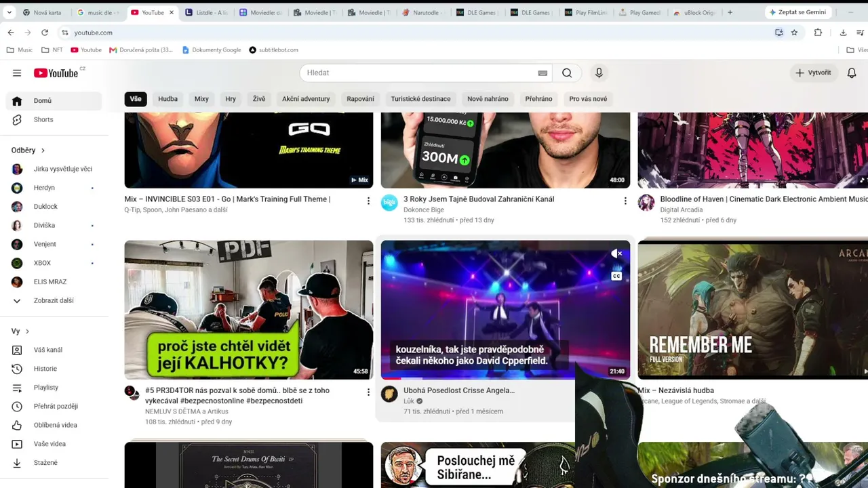Image resolution: width=868 pixels, height=488 pixels.
Task: Select the Hry filter chip
Action: coord(231,99)
